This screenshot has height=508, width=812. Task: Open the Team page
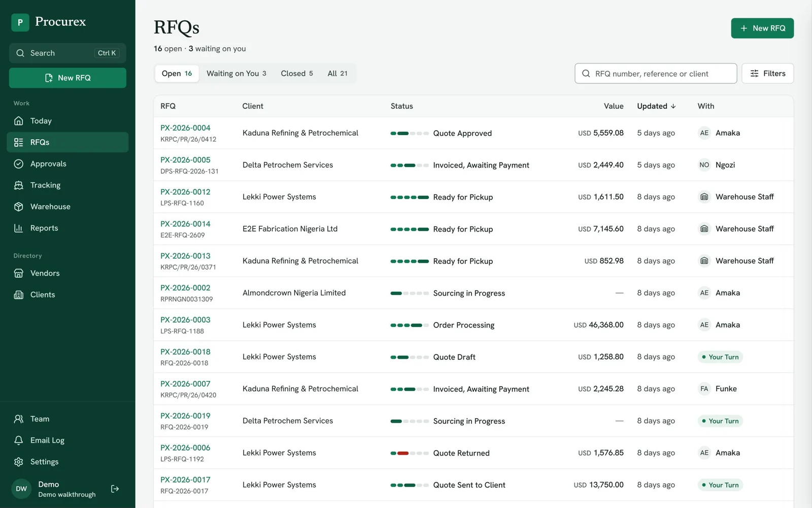(67, 419)
